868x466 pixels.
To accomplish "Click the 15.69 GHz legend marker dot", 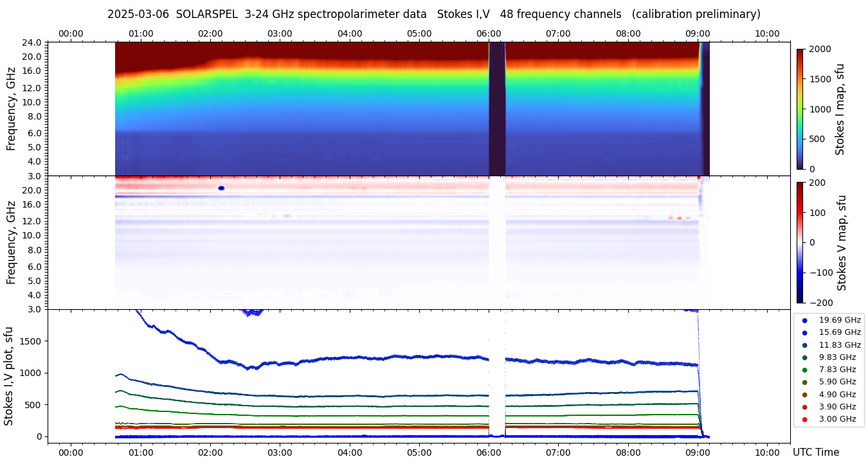I will pyautogui.click(x=804, y=332).
